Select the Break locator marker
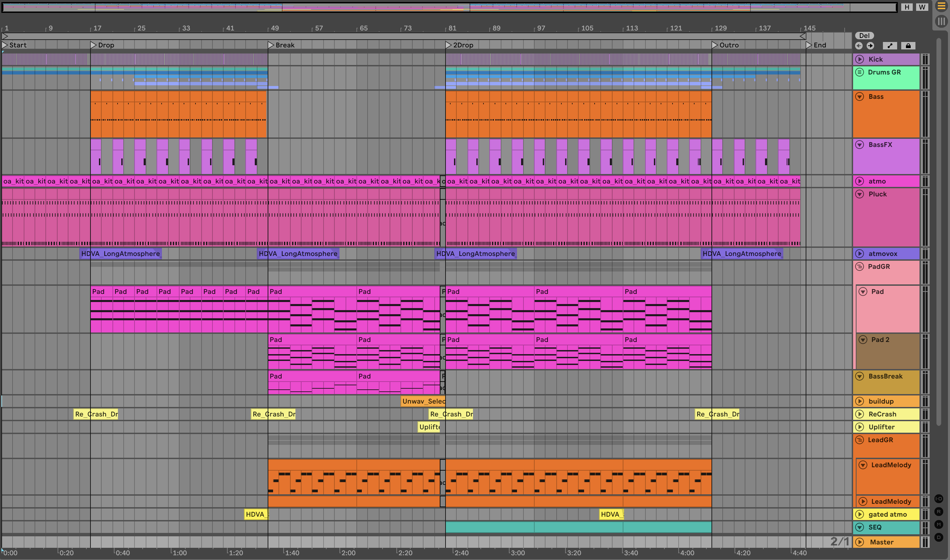Image resolution: width=950 pixels, height=560 pixels. (271, 45)
